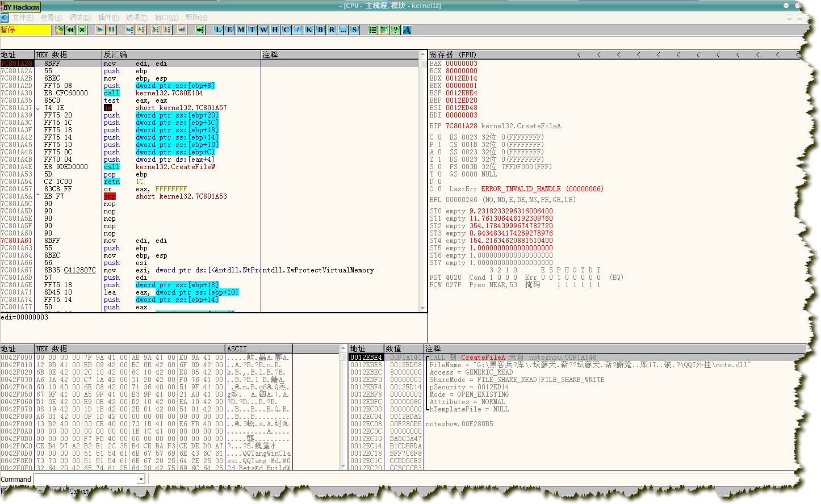The width and height of the screenshot is (821, 504).
Task: Click the Go to address arrow icon
Action: coord(200,30)
